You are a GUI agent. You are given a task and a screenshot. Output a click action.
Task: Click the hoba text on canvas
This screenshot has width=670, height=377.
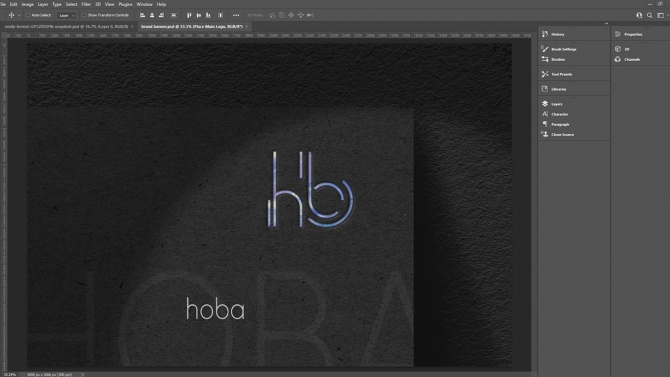click(x=215, y=309)
